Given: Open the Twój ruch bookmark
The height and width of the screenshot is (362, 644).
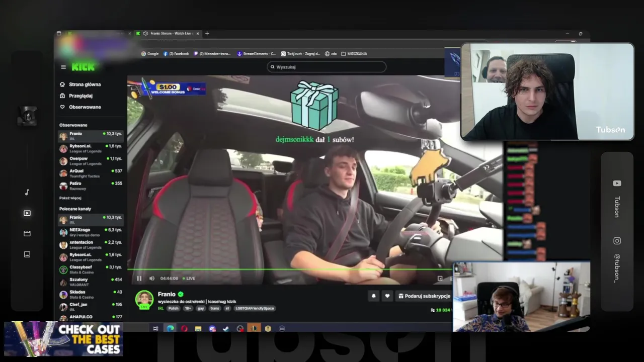Looking at the screenshot, I should 301,54.
